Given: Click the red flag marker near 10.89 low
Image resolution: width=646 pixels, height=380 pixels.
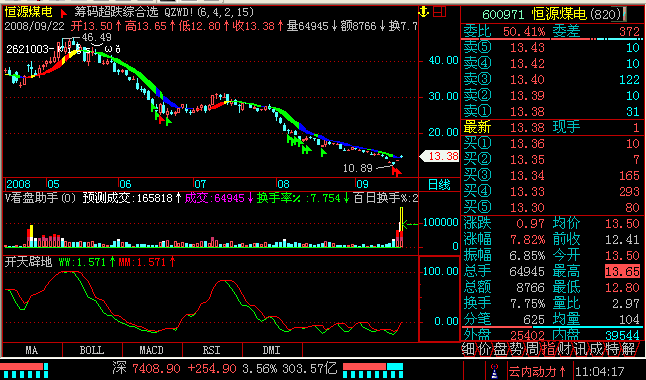Looking at the screenshot, I should pos(396,171).
